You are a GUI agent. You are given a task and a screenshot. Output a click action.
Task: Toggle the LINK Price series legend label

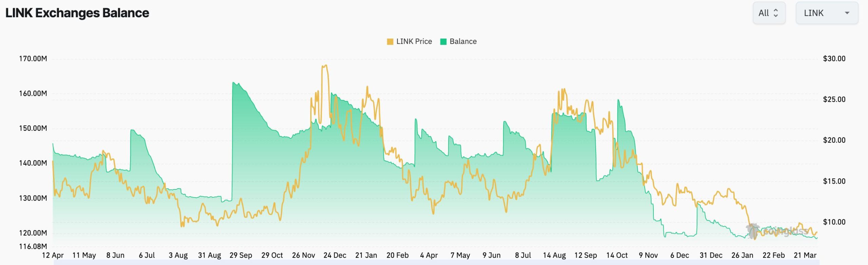(414, 41)
